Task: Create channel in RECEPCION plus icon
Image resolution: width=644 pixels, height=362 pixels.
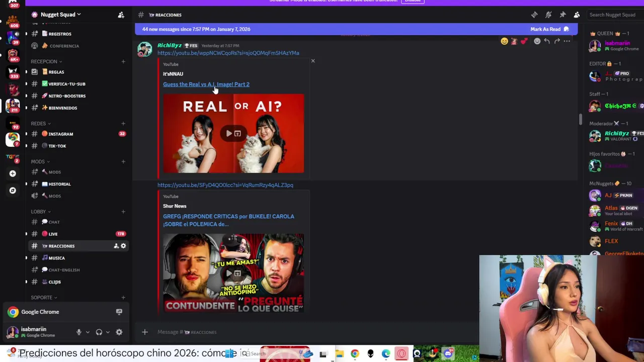Action: 123,61
